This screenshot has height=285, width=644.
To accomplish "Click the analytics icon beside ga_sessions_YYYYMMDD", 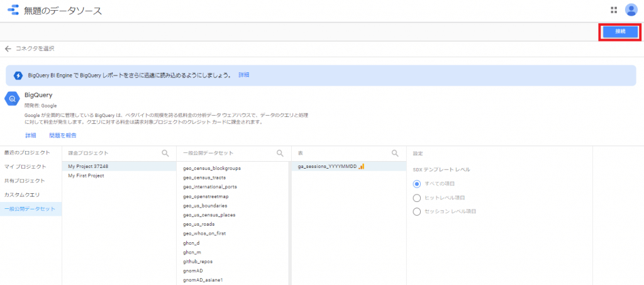I will 362,166.
